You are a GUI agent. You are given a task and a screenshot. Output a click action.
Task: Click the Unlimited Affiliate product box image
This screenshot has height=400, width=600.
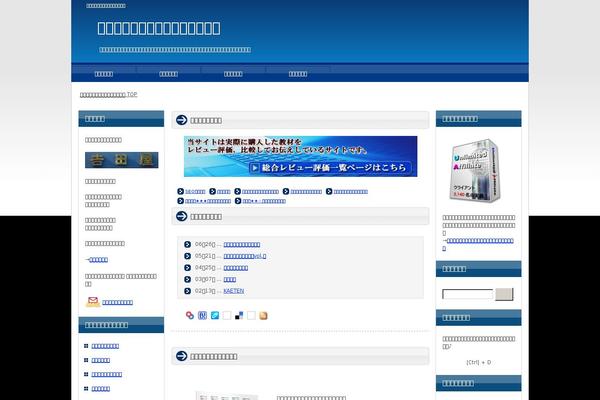[476, 170]
